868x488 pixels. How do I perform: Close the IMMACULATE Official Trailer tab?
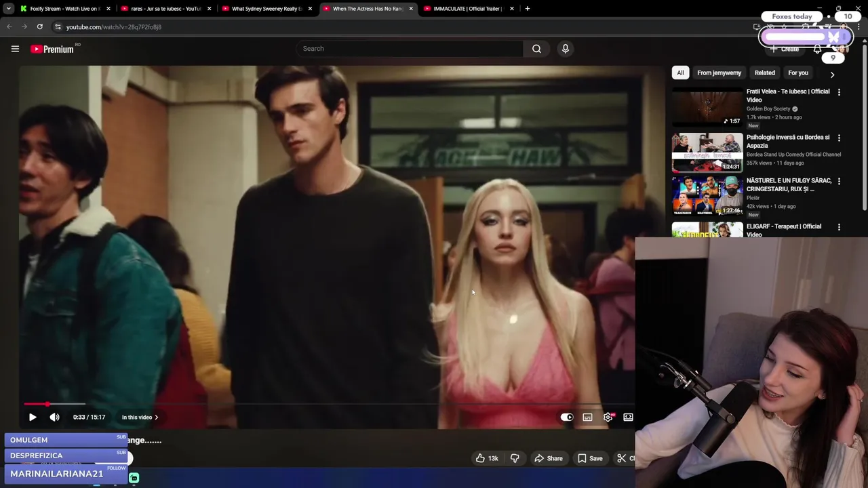[x=511, y=9]
